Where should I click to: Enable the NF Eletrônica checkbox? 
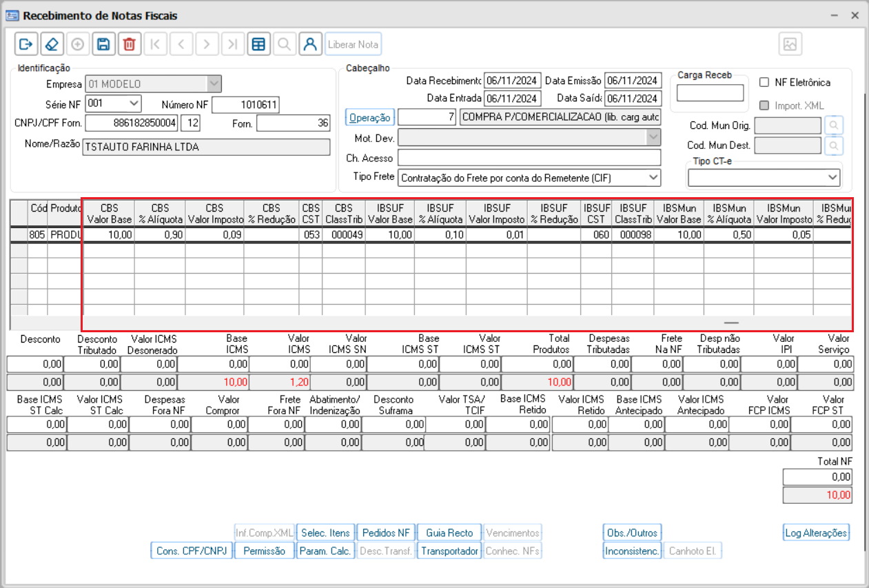(764, 82)
